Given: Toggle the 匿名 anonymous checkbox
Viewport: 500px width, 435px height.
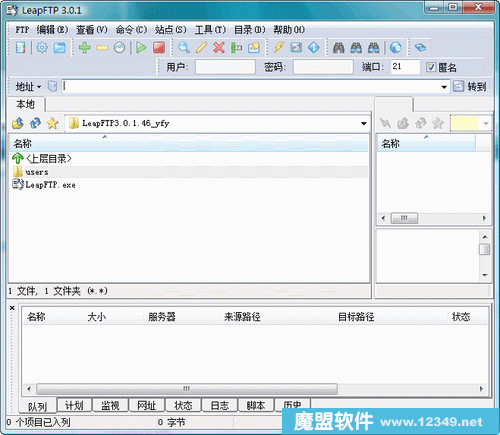Looking at the screenshot, I should pyautogui.click(x=431, y=67).
